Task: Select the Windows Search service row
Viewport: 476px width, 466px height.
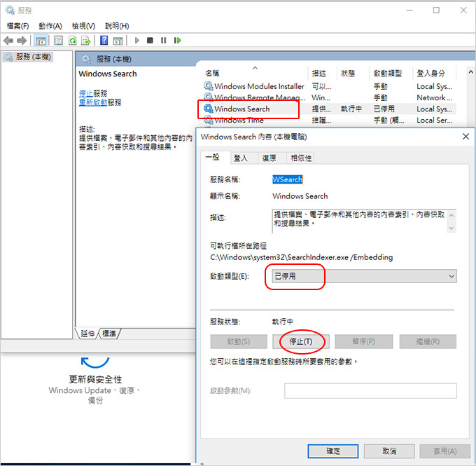Action: pos(330,109)
